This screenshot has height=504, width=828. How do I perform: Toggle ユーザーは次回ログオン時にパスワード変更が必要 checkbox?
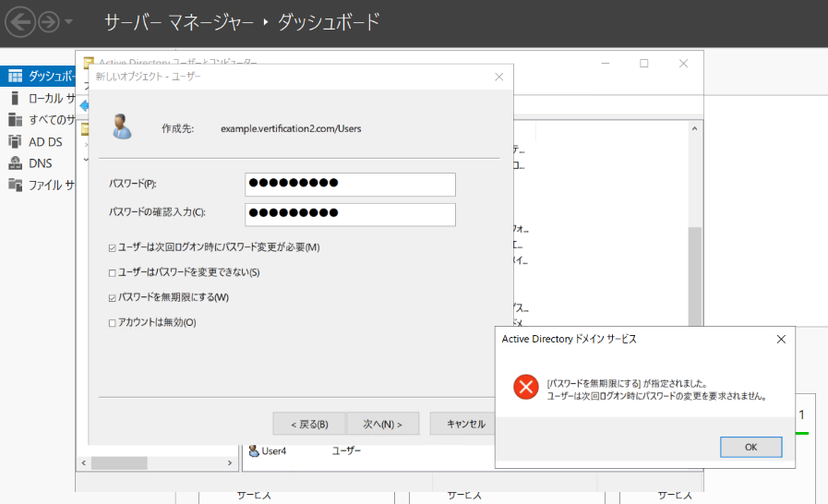[112, 247]
